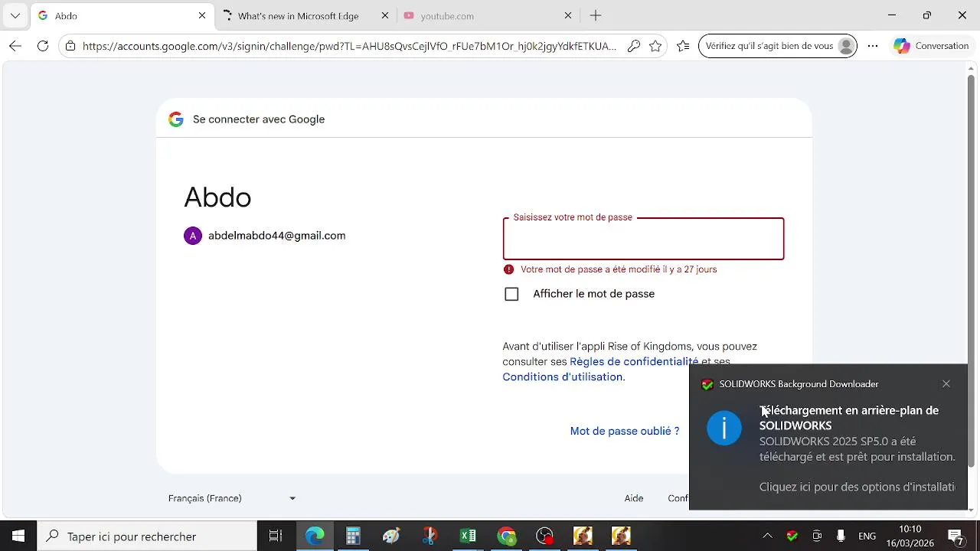The height and width of the screenshot is (551, 980).
Task: Open the notification center
Action: (955, 536)
